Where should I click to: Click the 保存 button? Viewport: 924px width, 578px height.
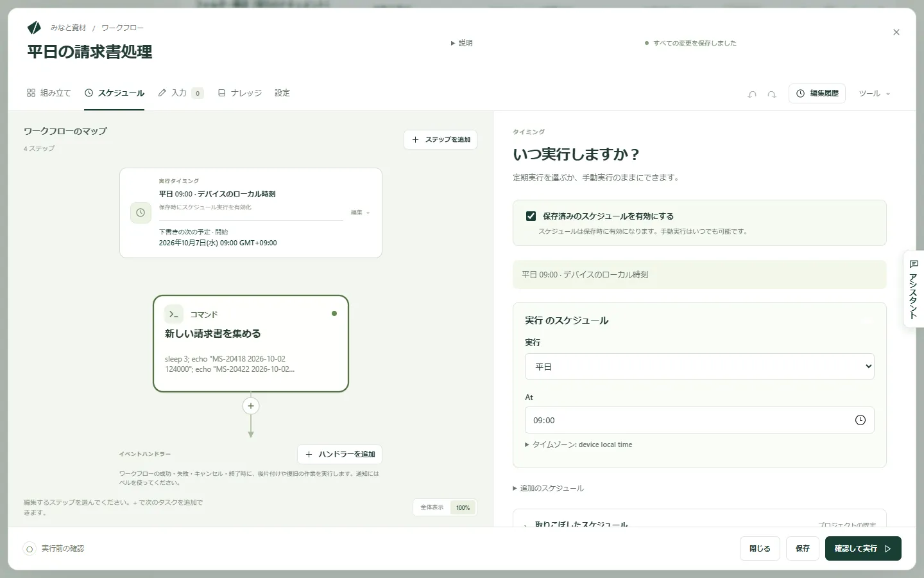[803, 548]
